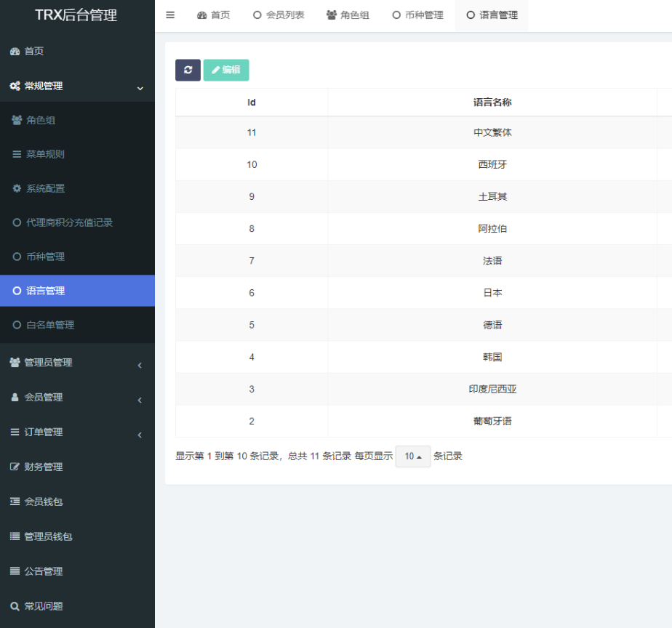Screen dimensions: 672x628
Task: Click the refresh table button
Action: pos(188,70)
